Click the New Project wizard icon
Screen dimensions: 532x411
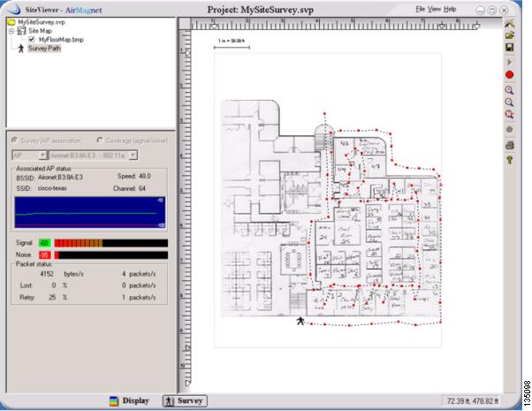(x=509, y=23)
